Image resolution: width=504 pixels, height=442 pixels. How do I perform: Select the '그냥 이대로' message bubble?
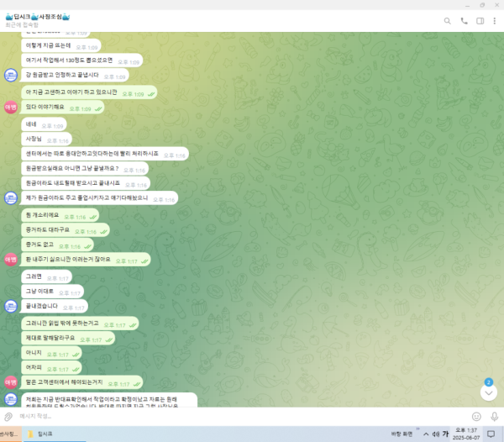tap(52, 292)
